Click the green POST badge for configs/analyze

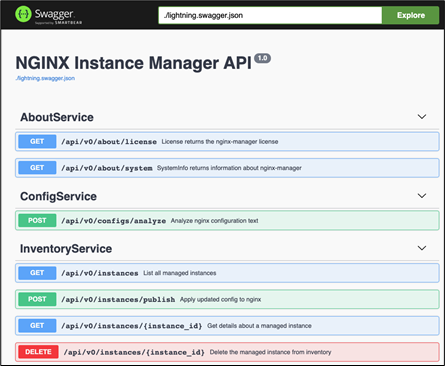point(37,220)
